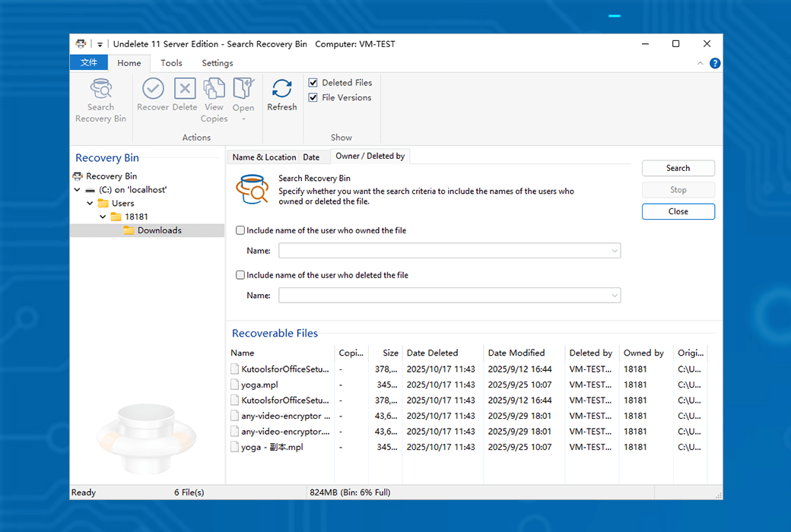
Task: Select yoga.mpl in Recoverable Files list
Action: point(259,385)
